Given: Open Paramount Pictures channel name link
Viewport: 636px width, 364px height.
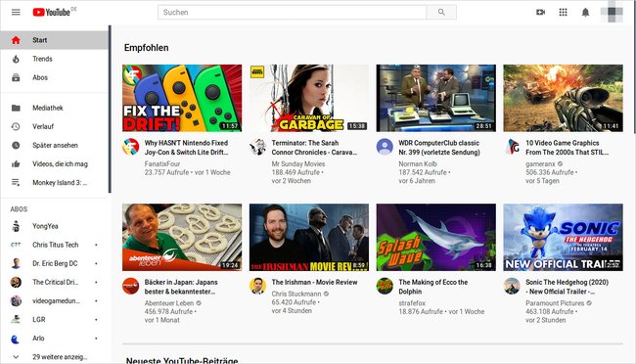Looking at the screenshot, I should (555, 303).
